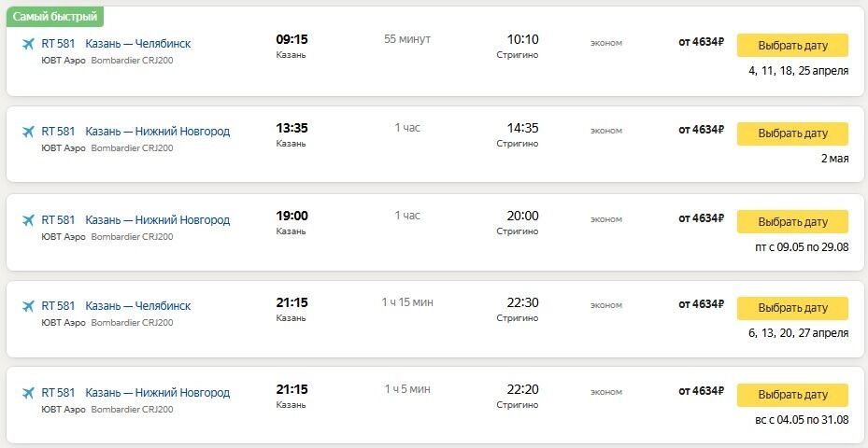Screen dimensions: 868x448
Task: Click the "55 минут" duration label
Action: point(407,39)
